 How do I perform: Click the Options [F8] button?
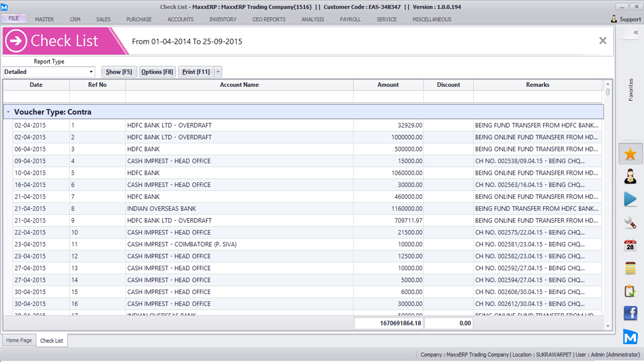(157, 72)
